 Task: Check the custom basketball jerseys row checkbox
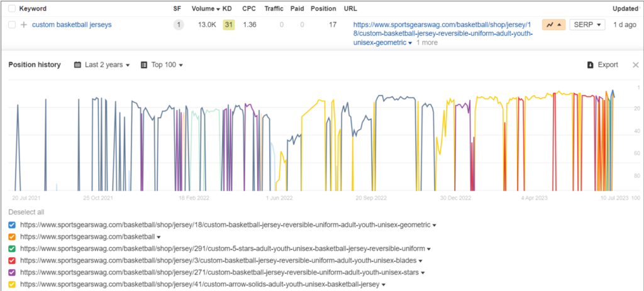(x=12, y=25)
